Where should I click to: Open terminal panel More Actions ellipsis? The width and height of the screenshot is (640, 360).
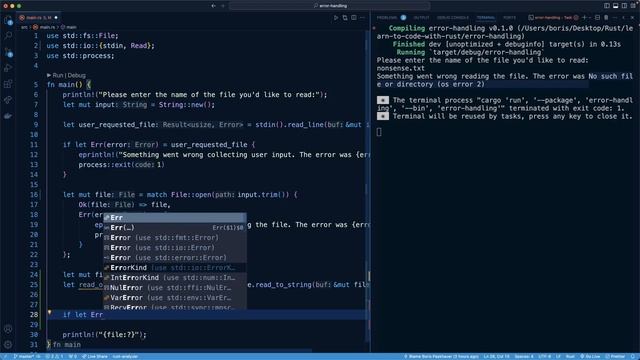pyautogui.click(x=615, y=18)
